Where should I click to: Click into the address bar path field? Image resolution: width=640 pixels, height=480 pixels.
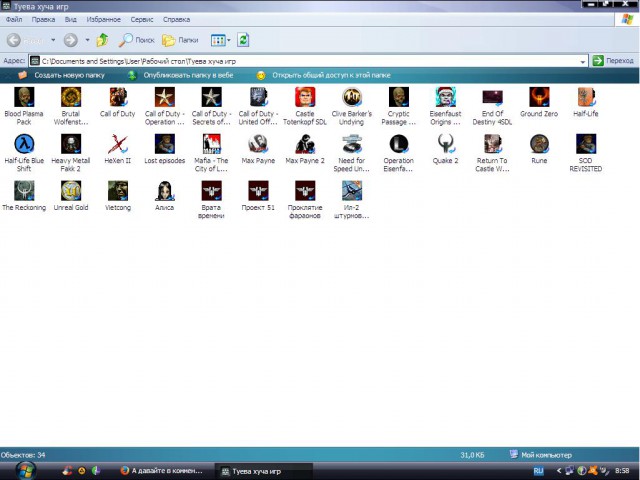click(308, 61)
